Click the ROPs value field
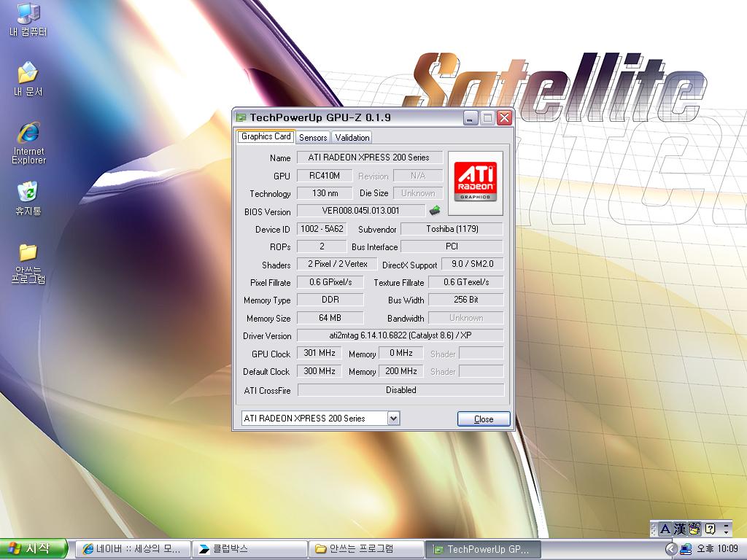747x560 pixels. pyautogui.click(x=322, y=246)
